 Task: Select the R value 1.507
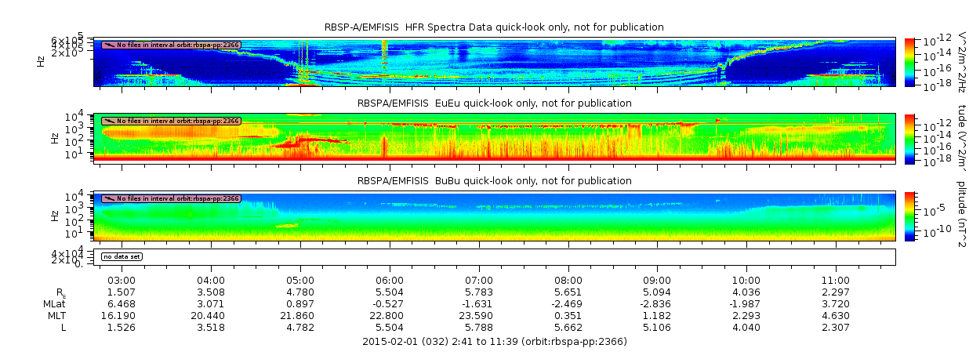pos(122,292)
